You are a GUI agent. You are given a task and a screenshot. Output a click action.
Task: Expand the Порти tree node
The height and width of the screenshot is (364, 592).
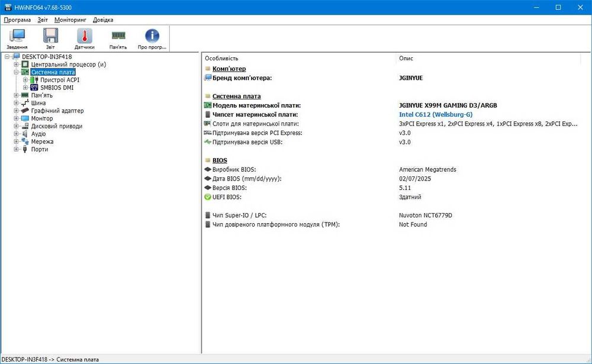(x=16, y=149)
